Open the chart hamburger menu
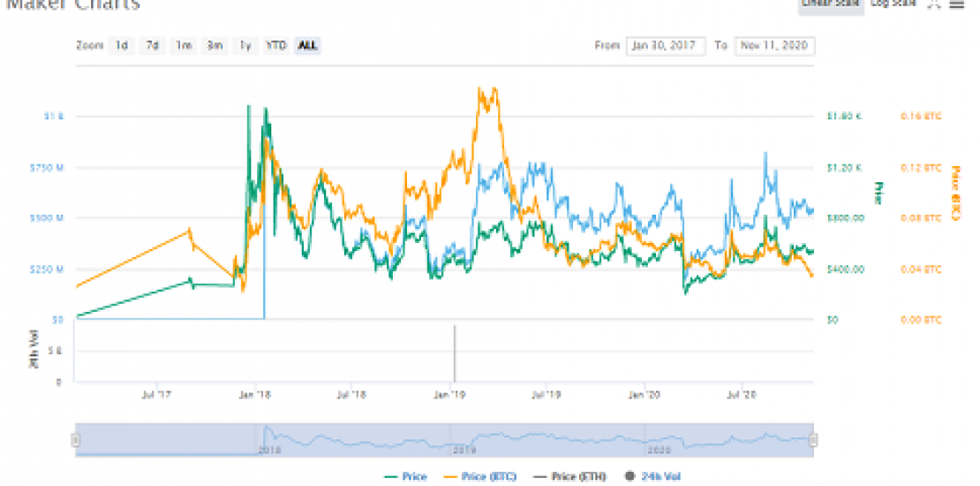The height and width of the screenshot is (486, 980). click(x=958, y=4)
